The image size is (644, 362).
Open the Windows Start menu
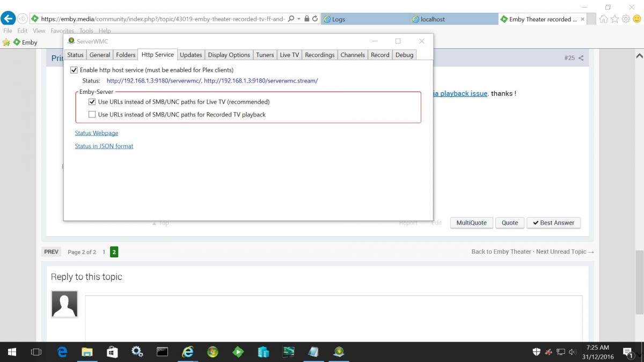[11, 352]
